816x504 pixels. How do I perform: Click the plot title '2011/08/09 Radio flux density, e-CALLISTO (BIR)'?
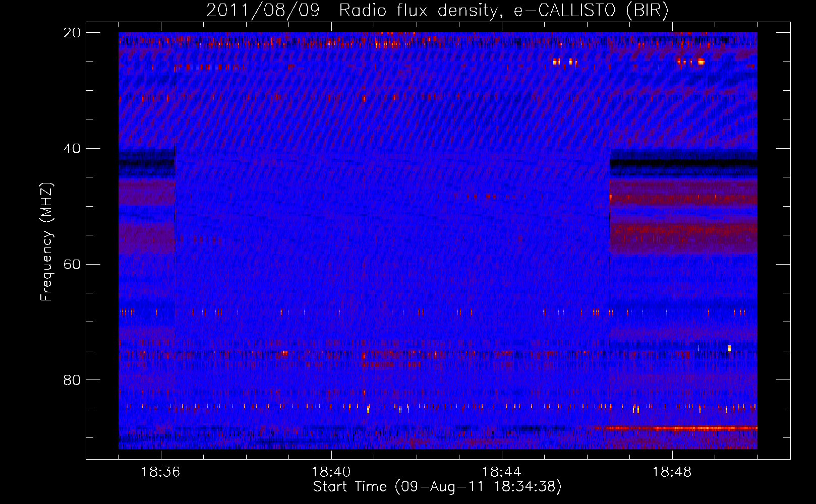pos(437,10)
